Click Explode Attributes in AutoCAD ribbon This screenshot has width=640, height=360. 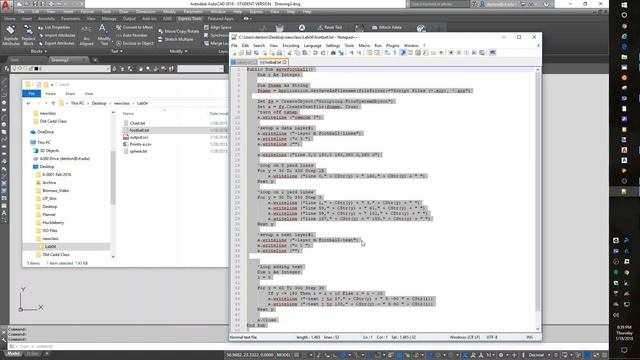[11, 35]
